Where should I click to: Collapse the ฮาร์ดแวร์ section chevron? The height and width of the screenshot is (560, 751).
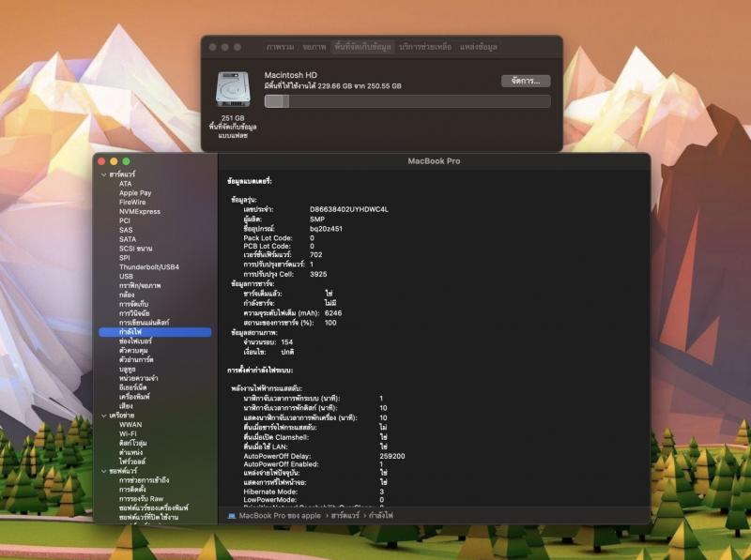[x=104, y=174]
